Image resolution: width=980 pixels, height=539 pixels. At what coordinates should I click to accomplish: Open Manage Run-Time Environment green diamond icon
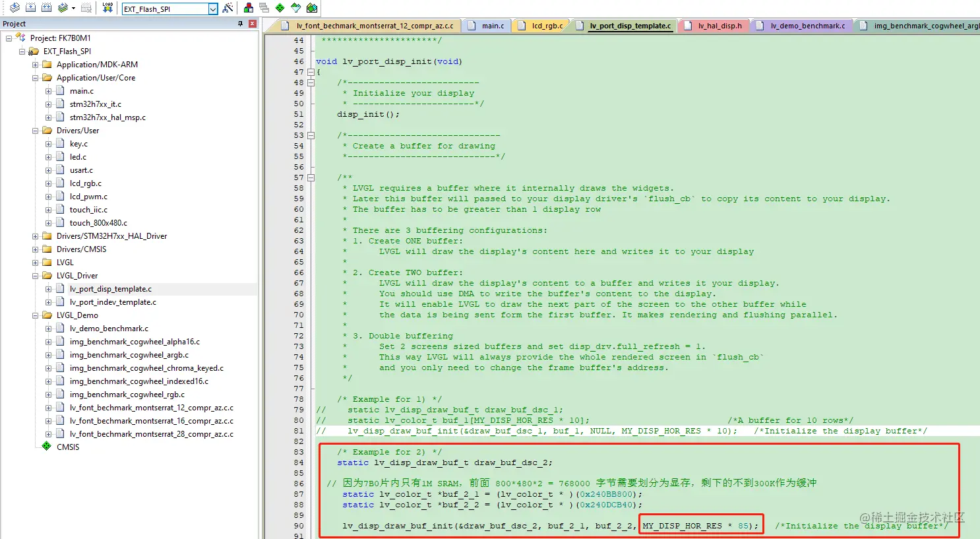(x=280, y=8)
